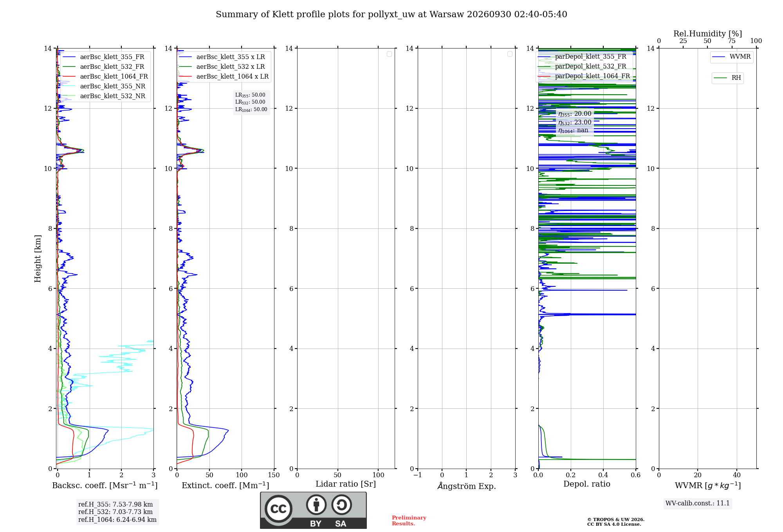Click the Creative Commons CC logo icon

[x=278, y=509]
